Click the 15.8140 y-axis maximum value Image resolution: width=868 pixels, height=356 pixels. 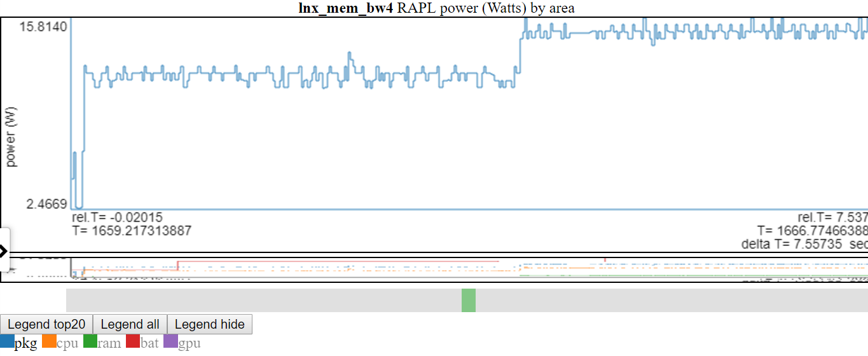(x=43, y=28)
